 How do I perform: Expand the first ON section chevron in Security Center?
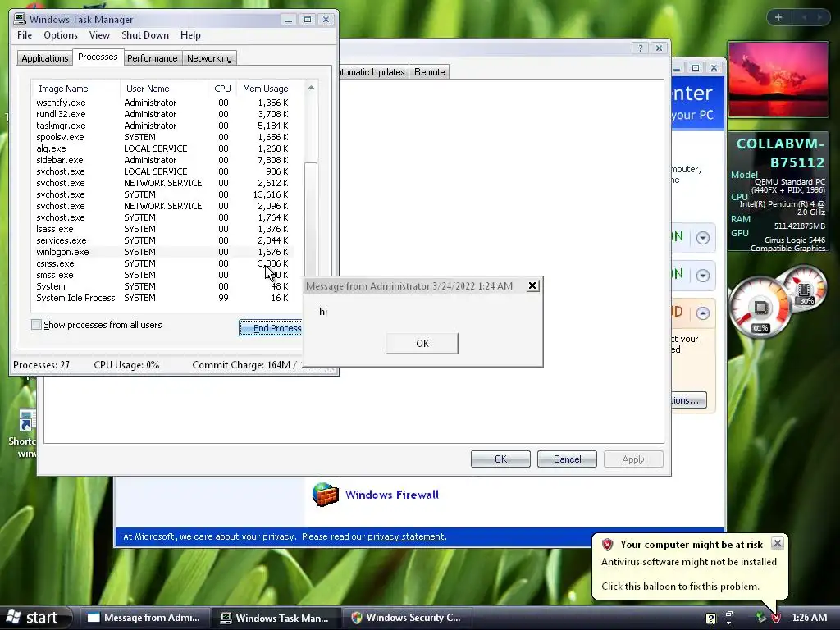coord(702,238)
